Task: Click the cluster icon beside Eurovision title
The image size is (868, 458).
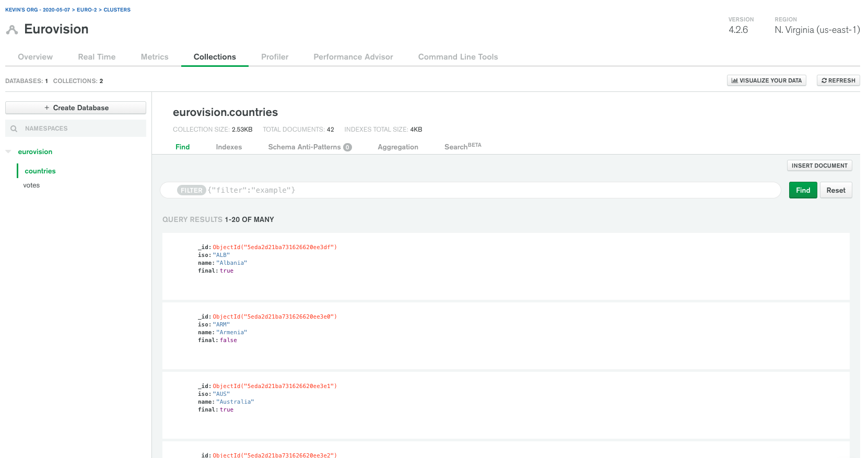Action: (11, 30)
